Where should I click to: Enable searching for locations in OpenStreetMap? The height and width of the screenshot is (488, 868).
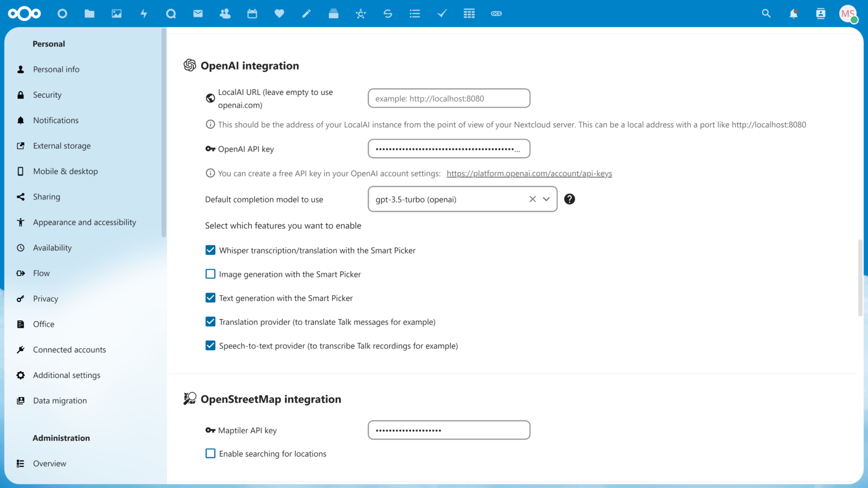click(210, 453)
